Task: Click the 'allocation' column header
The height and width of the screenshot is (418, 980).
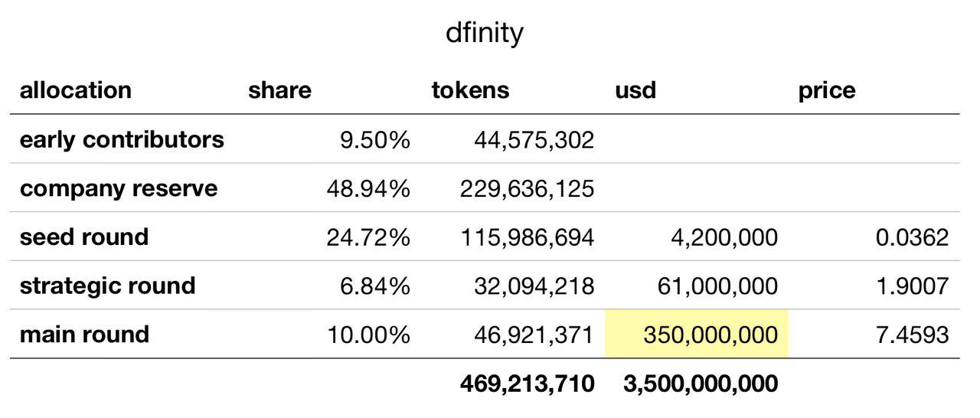Action: [x=76, y=90]
